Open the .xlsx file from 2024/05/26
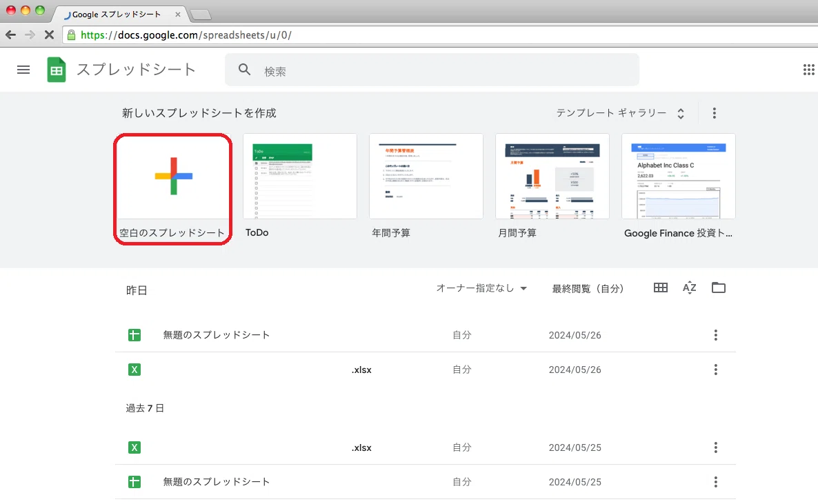This screenshot has height=504, width=818. coord(361,370)
